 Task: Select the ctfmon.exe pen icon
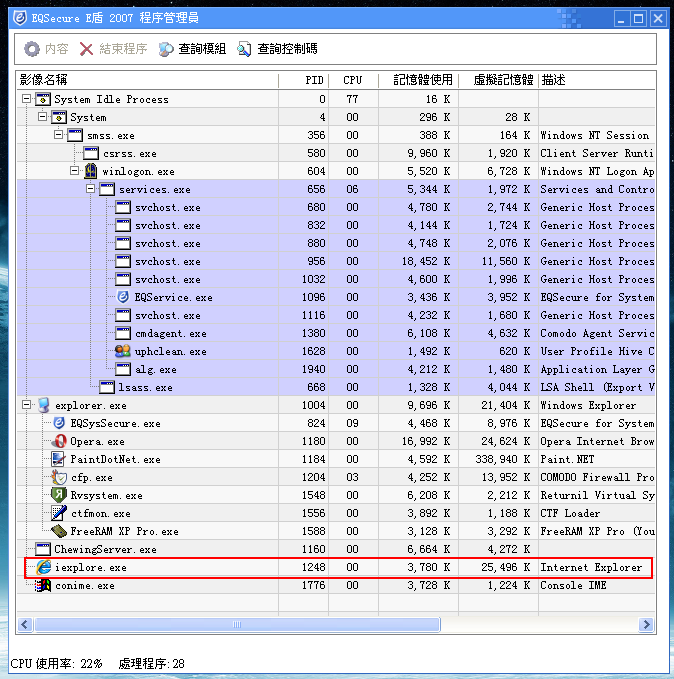click(x=59, y=513)
